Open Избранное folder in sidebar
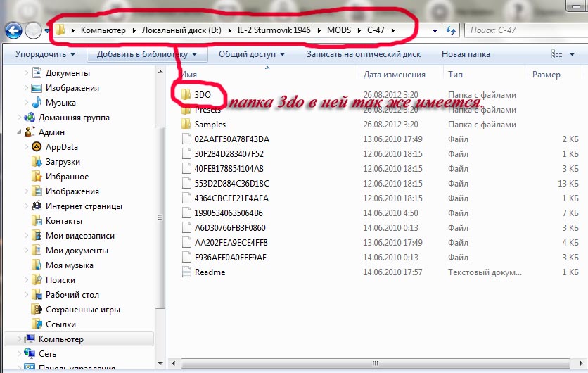Image resolution: width=588 pixels, height=373 pixels. pyautogui.click(x=67, y=177)
